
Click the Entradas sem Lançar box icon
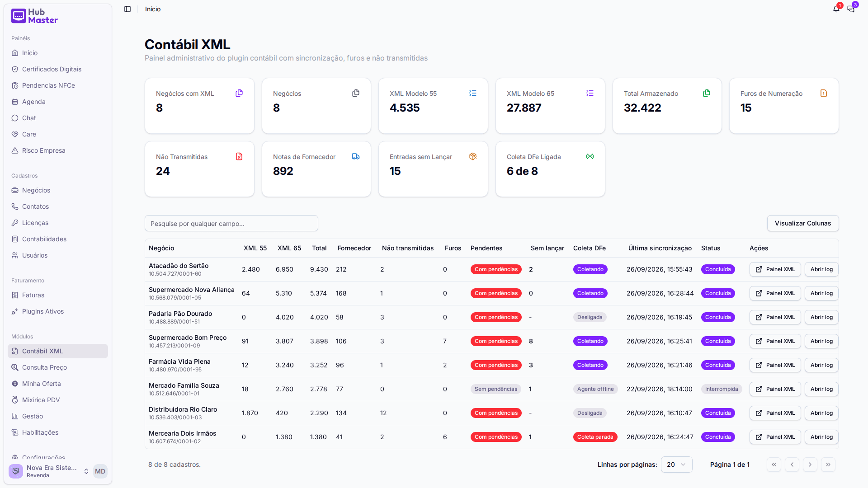473,156
